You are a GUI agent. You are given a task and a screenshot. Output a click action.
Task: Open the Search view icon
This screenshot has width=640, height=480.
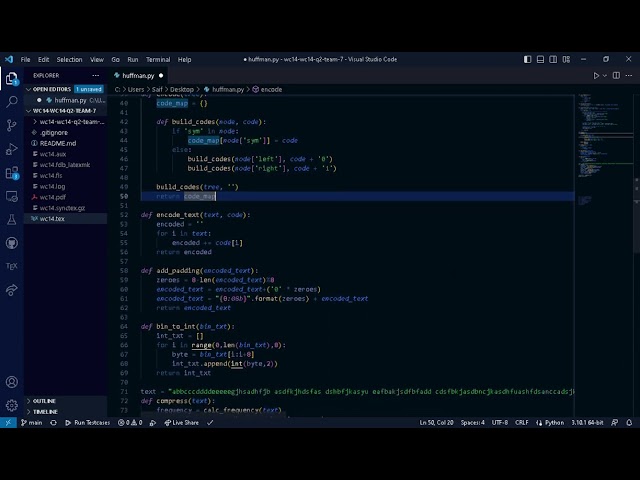coord(12,101)
